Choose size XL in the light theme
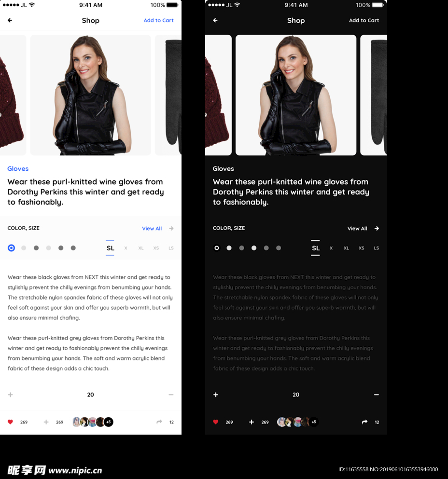448x479 pixels. (x=141, y=248)
